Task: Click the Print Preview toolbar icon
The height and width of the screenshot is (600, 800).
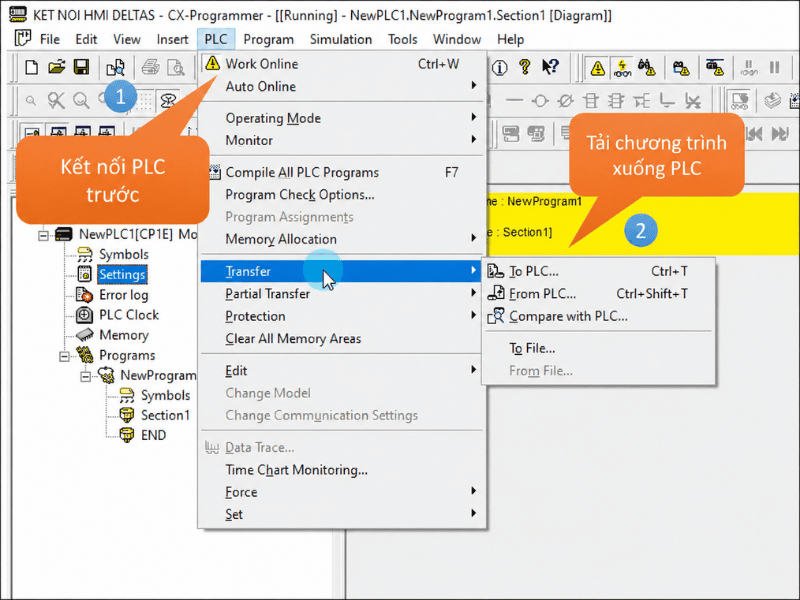Action: pyautogui.click(x=176, y=67)
